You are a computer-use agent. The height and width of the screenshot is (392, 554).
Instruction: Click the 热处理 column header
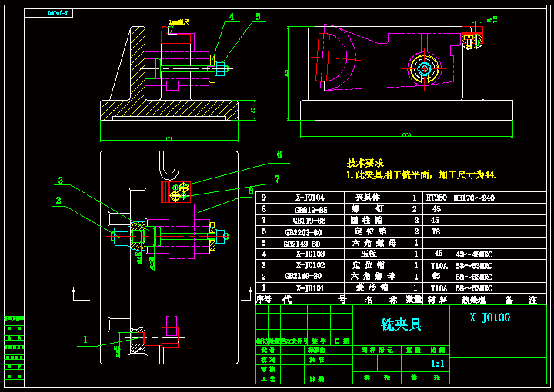[473, 300]
